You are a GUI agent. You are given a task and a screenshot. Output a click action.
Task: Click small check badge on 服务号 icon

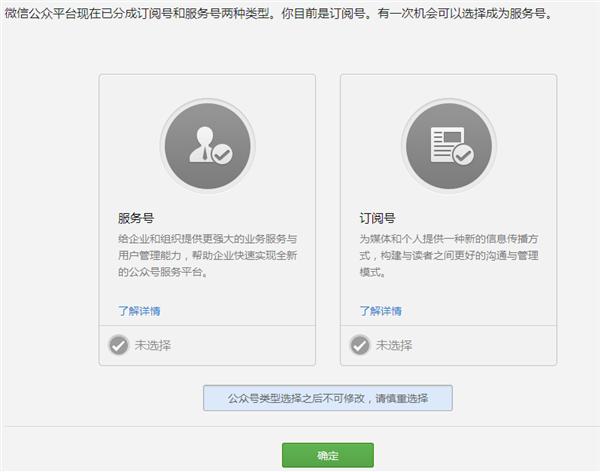[223, 155]
